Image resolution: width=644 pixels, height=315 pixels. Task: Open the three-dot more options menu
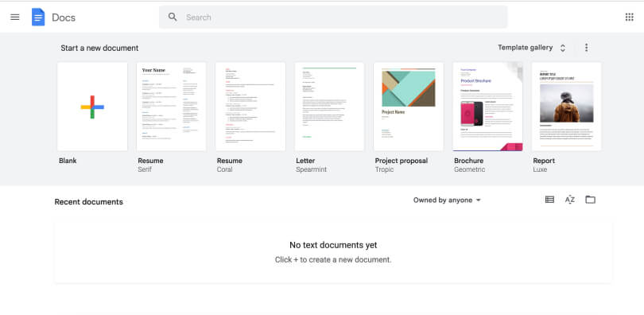click(586, 48)
